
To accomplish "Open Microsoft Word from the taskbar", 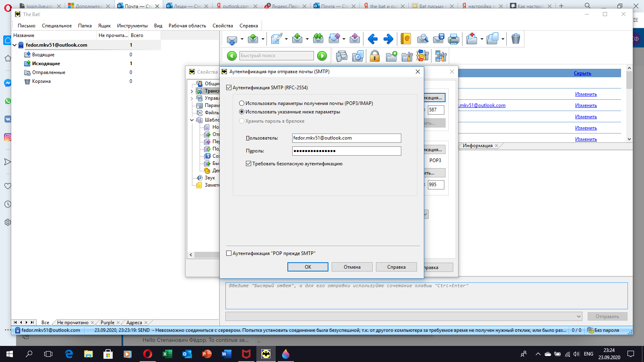I will [226, 354].
